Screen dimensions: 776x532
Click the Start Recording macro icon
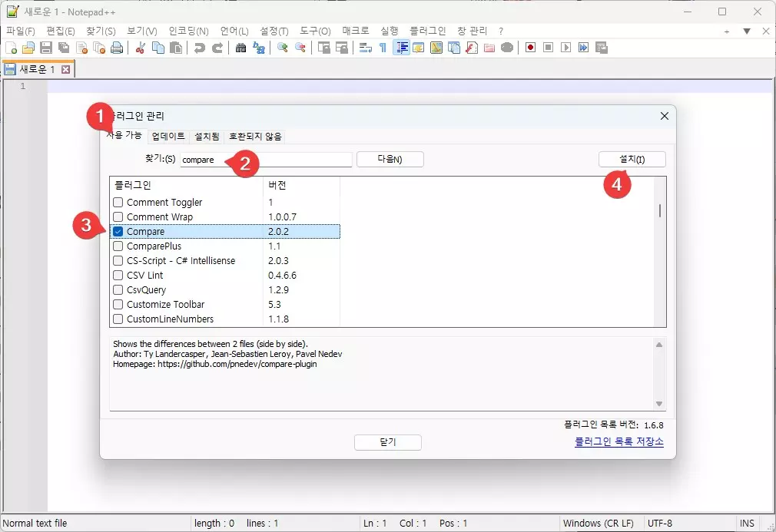[531, 48]
